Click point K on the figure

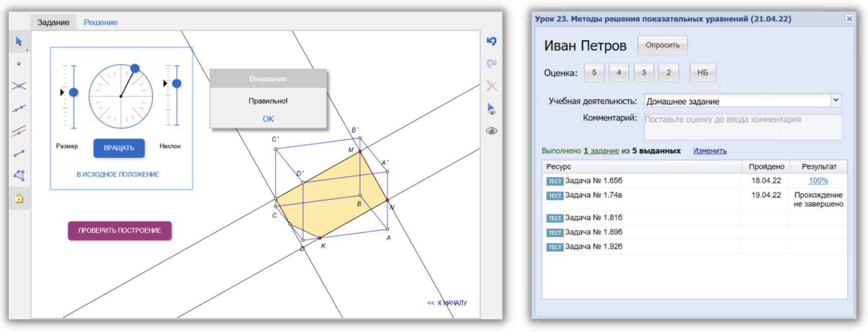point(320,238)
